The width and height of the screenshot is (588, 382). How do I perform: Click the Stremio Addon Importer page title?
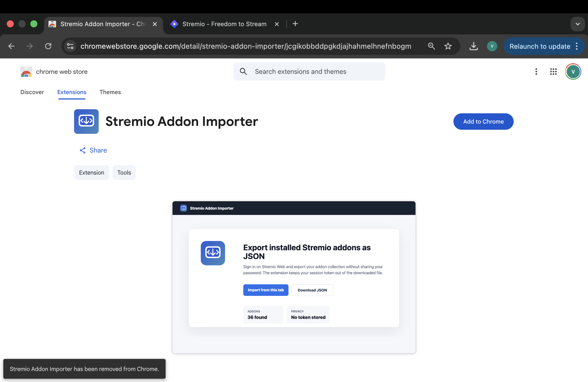[x=182, y=122]
